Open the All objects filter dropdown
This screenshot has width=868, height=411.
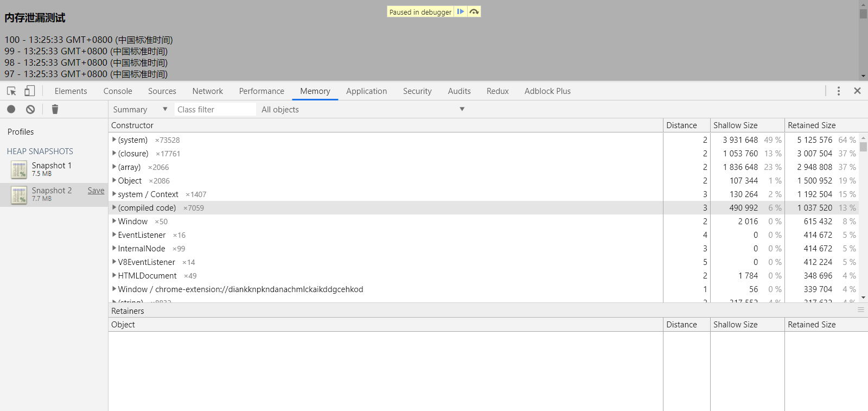(362, 109)
